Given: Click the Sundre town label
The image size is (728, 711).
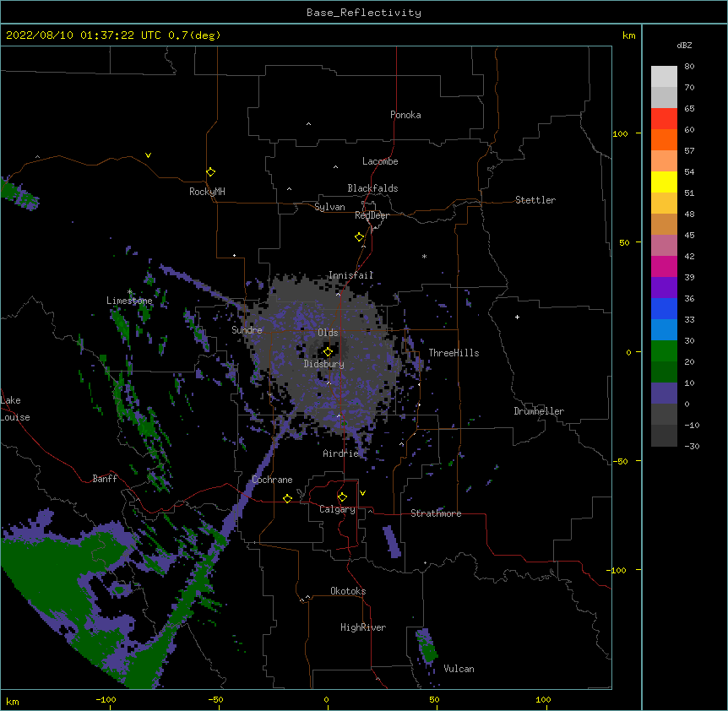Looking at the screenshot, I should click(247, 330).
